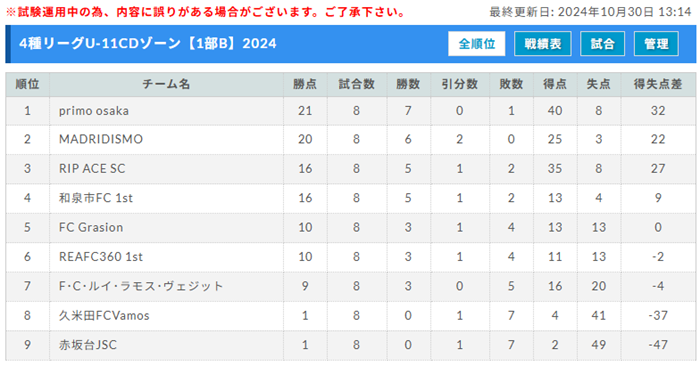Click the 勝点 column header
This screenshot has width=700, height=366.
305,84
